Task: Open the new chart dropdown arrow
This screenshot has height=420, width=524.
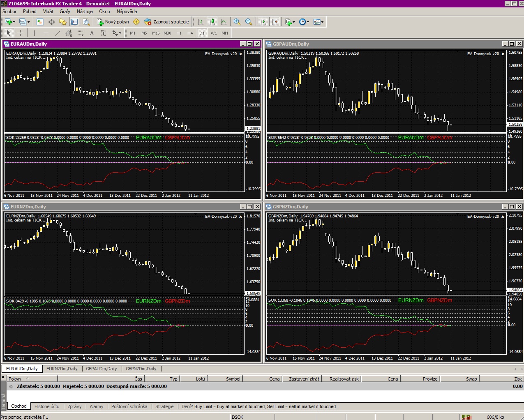Action: click(14, 22)
